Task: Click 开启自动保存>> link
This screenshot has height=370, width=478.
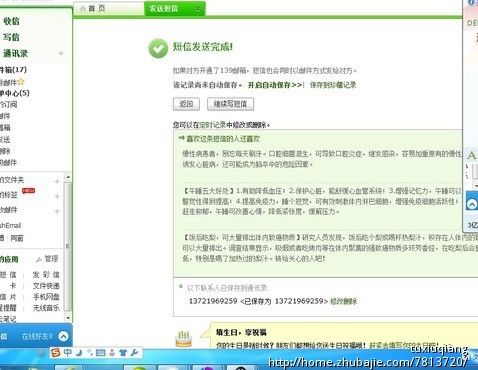Action: (275, 85)
